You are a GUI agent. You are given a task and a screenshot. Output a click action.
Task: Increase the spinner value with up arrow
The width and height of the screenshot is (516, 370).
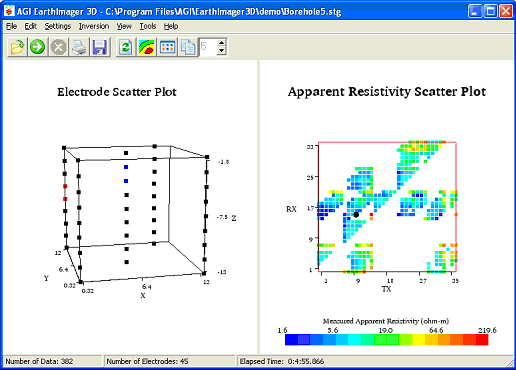(222, 43)
